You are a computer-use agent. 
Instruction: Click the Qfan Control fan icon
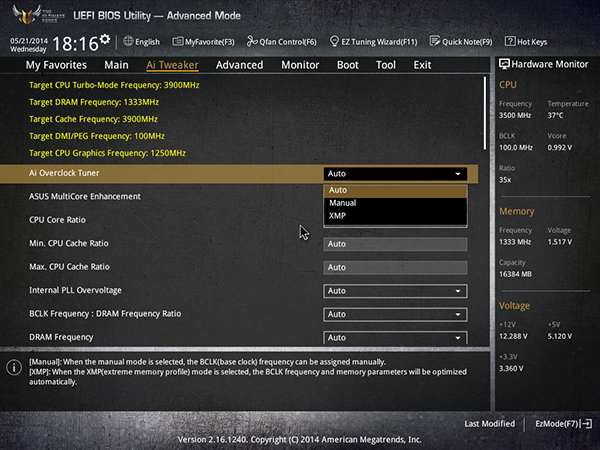252,41
